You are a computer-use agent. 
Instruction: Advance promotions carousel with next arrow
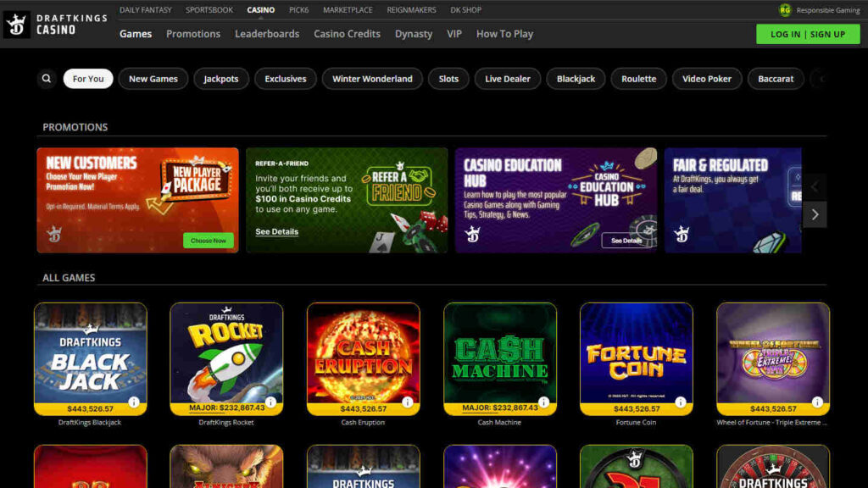coord(815,214)
